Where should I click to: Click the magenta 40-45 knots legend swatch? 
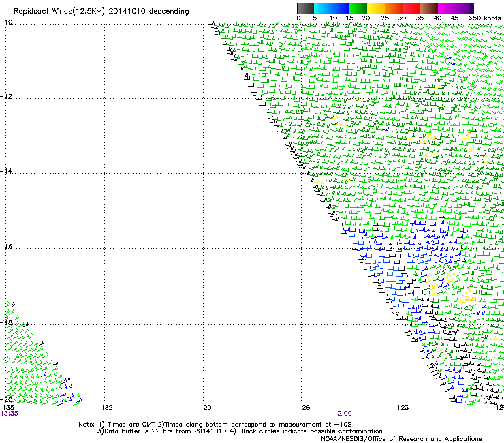447,8
